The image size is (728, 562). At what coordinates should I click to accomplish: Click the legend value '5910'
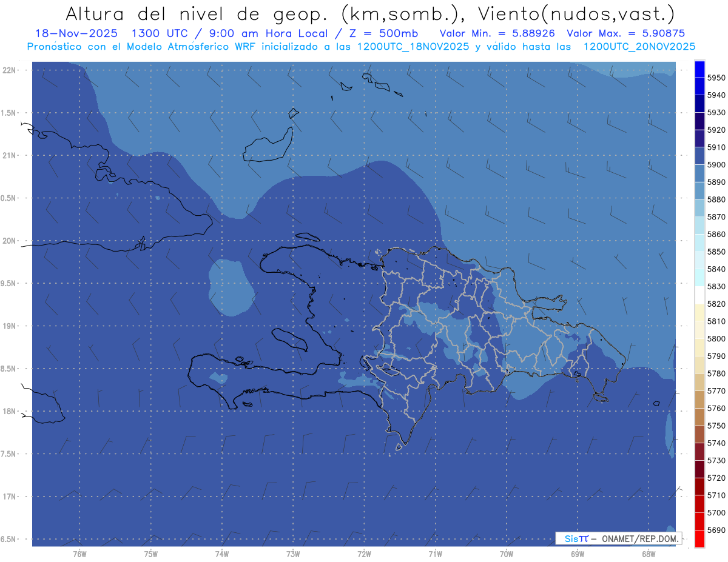(x=716, y=147)
